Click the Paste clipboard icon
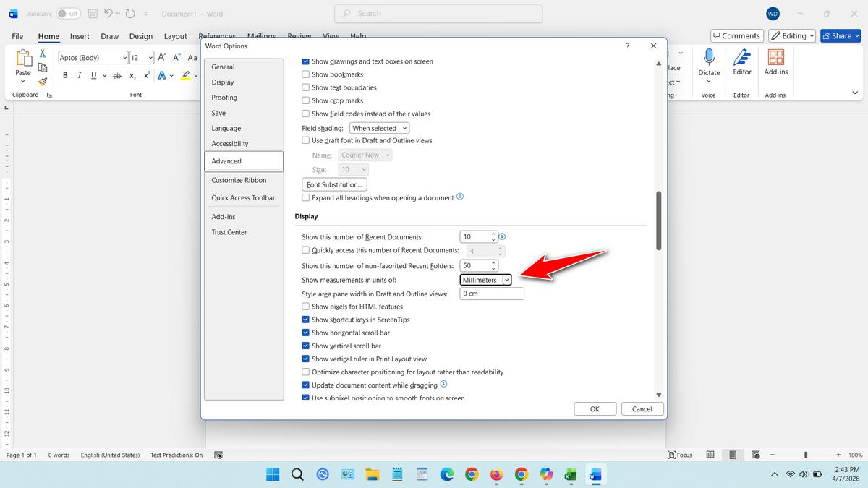The height and width of the screenshot is (488, 868). 23,58
